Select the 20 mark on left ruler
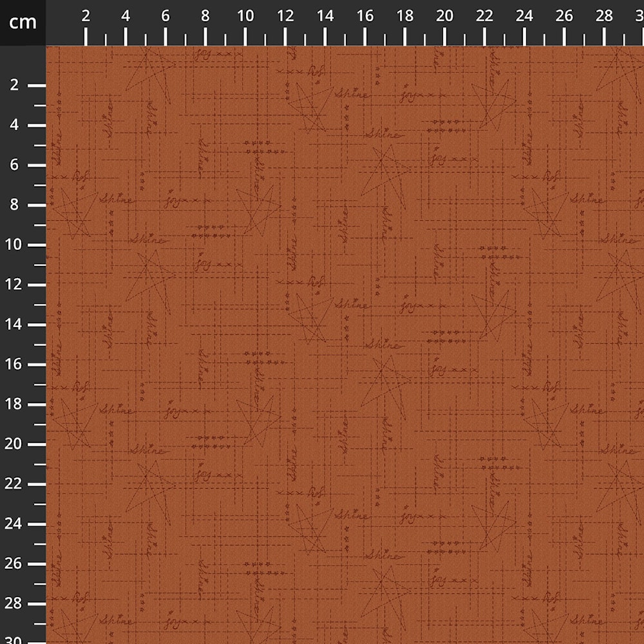Image resolution: width=644 pixels, height=644 pixels. 15,444
